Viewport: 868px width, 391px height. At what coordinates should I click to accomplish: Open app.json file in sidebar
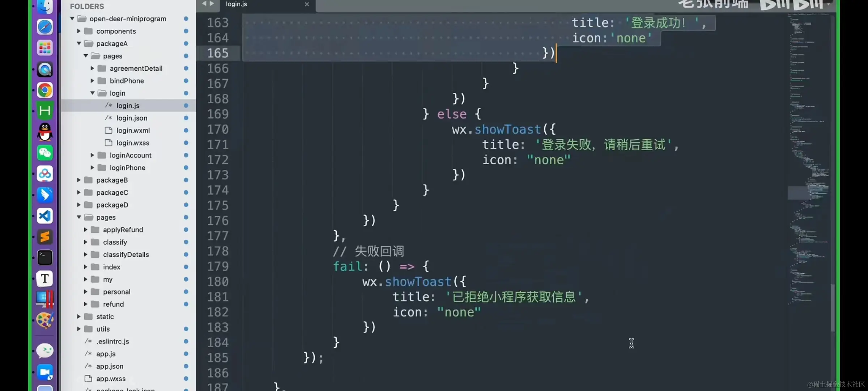click(110, 366)
